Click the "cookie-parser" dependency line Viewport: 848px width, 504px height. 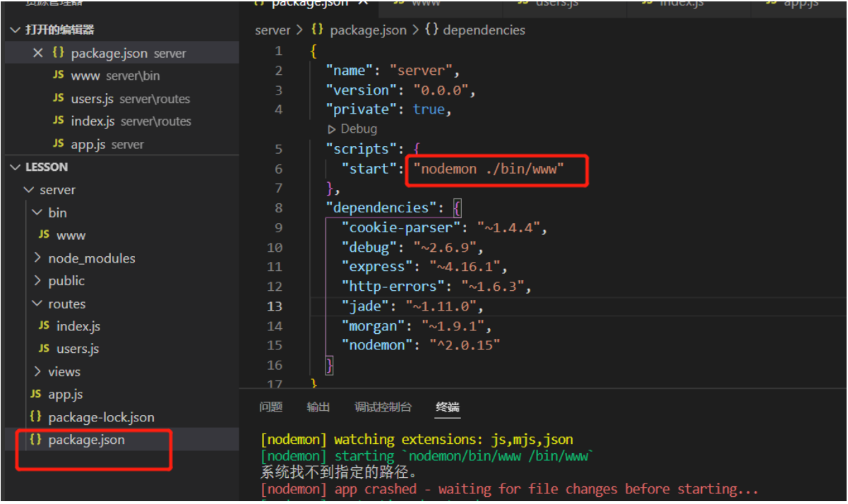click(445, 228)
